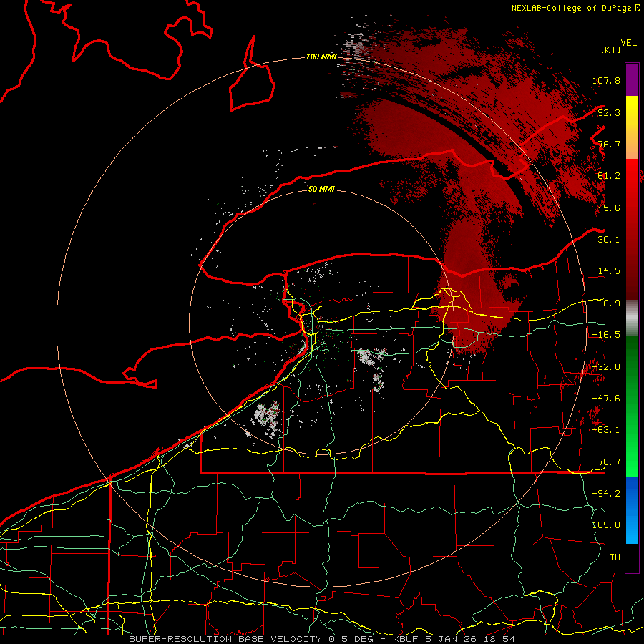Click the -0.9 velocity scale value
Image resolution: width=644 pixels, height=644 pixels.
(609, 303)
